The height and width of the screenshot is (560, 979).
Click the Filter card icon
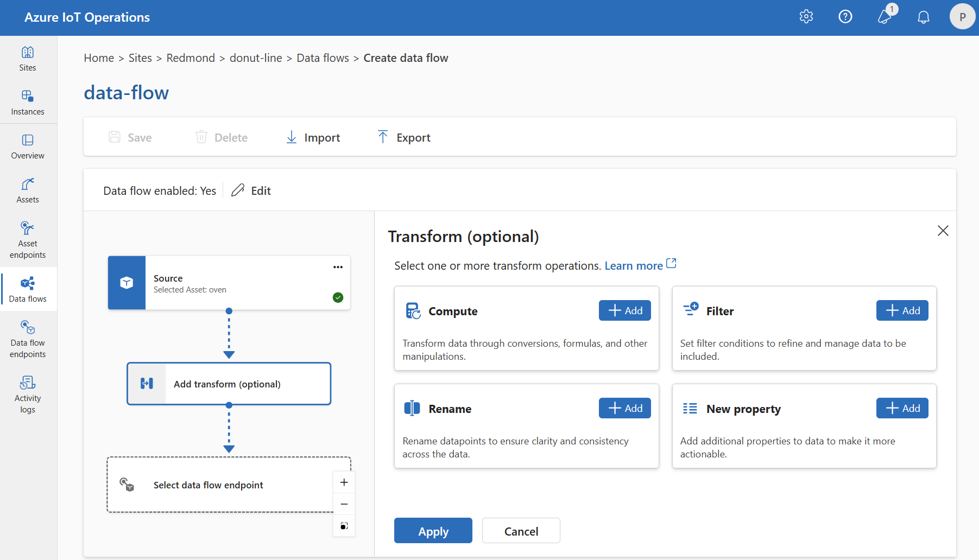(691, 309)
